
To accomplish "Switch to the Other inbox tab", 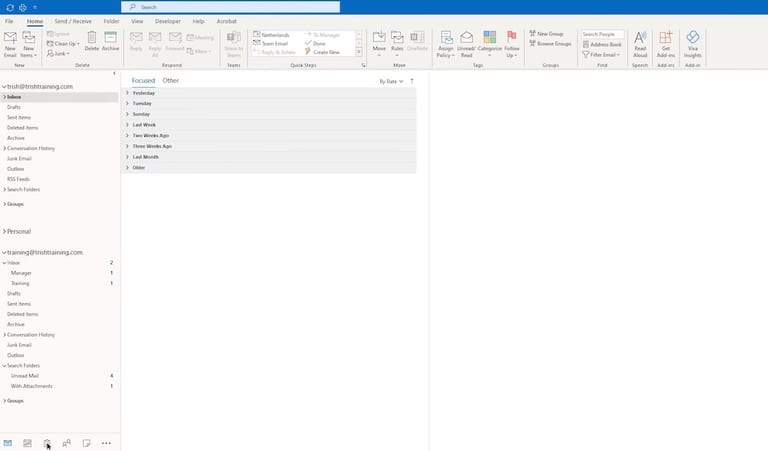I will pyautogui.click(x=170, y=80).
